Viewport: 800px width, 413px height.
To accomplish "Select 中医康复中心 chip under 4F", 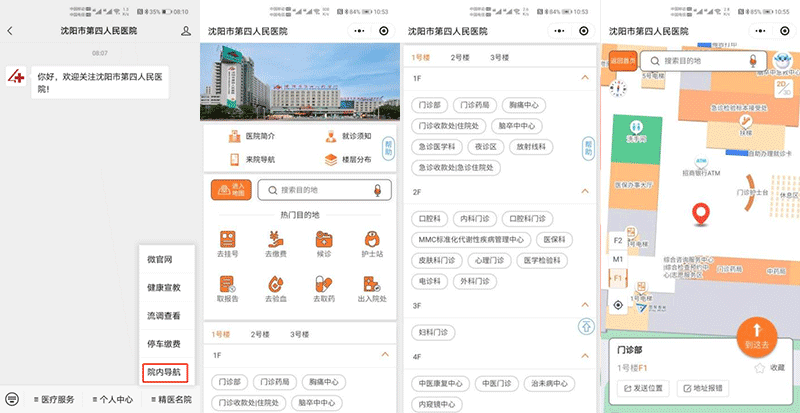I will coord(440,383).
